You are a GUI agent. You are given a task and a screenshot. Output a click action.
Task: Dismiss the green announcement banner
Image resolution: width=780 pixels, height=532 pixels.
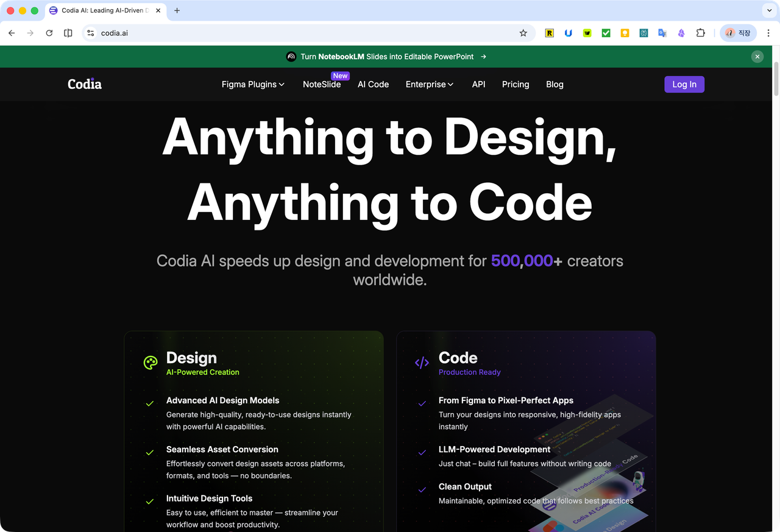(757, 57)
